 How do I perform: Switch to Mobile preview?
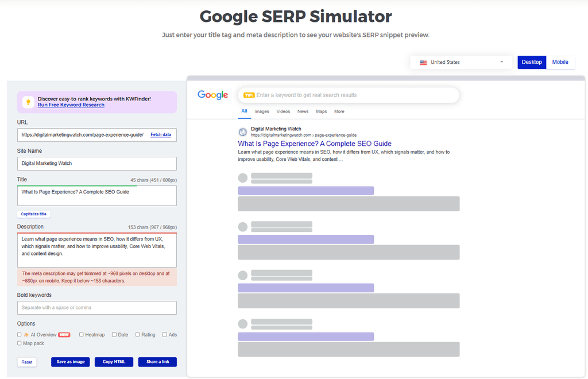tap(560, 62)
